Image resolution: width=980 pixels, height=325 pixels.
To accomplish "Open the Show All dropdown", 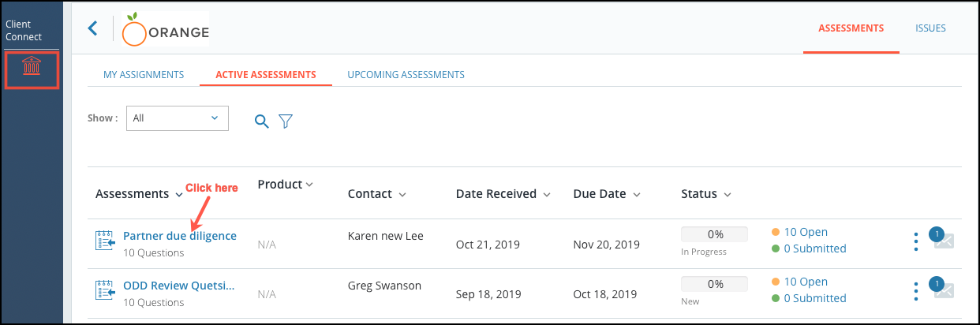I will point(178,118).
